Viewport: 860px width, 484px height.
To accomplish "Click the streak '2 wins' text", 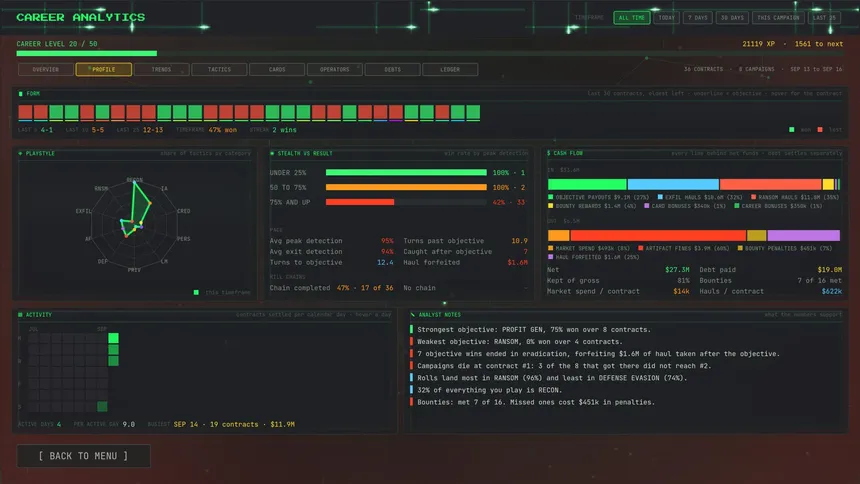I will tap(284, 130).
